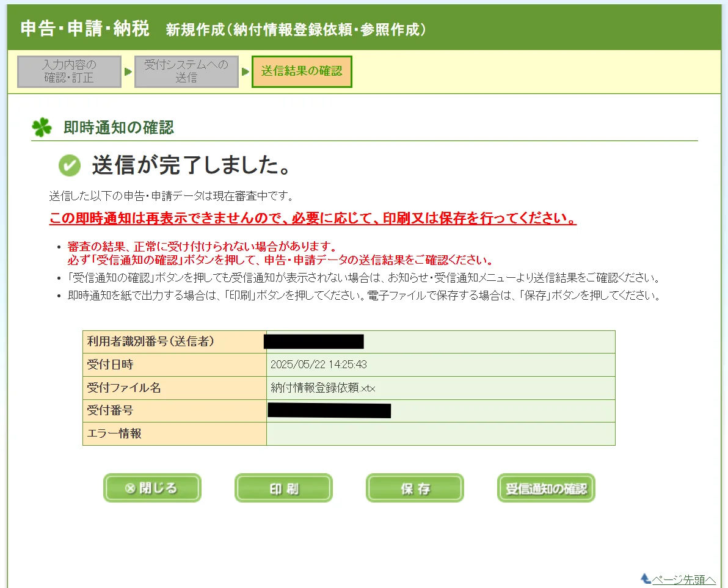Screen dimensions: 728x588
Task: Select the 送信結果の確認 step
Action: 302,71
